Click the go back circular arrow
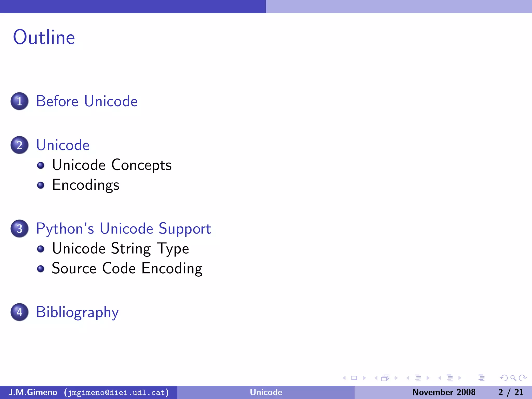 click(x=504, y=378)
